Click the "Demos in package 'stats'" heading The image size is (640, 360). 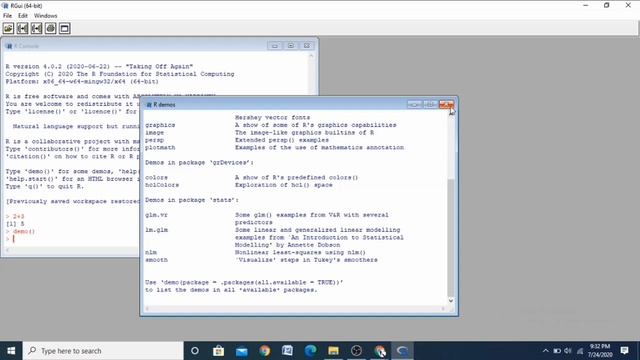click(192, 200)
